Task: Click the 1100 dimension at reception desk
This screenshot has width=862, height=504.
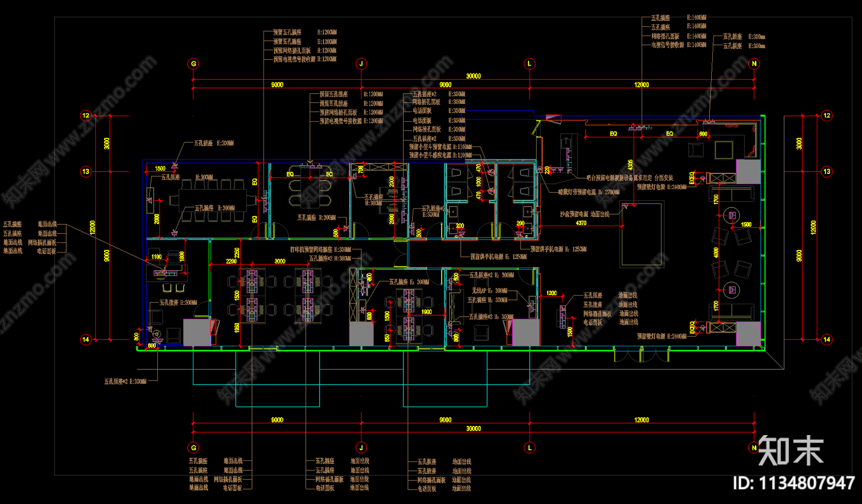Action: (156, 257)
